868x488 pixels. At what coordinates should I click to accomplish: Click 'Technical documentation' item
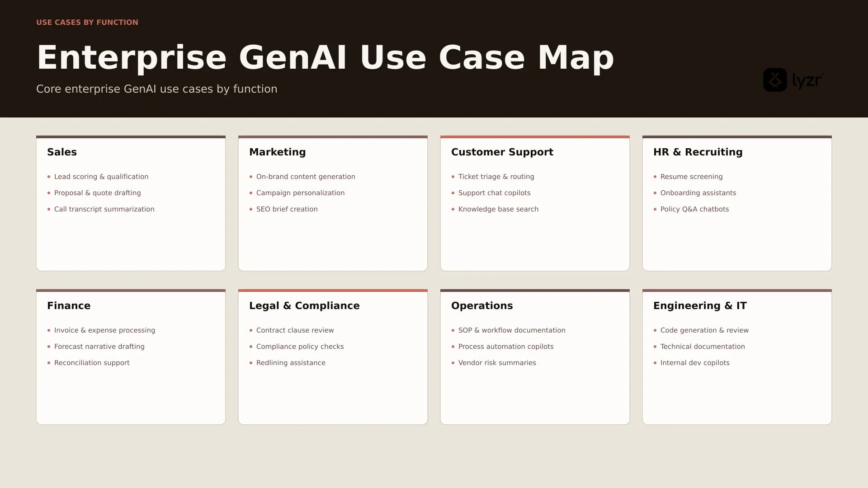coord(703,347)
